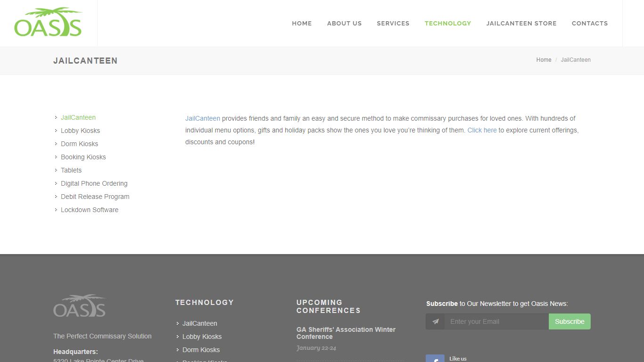Open the About Us menu item
This screenshot has height=362, width=644.
click(x=344, y=23)
